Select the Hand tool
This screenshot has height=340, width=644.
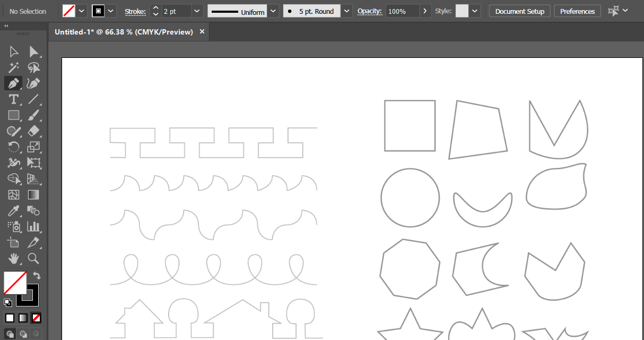tap(14, 259)
